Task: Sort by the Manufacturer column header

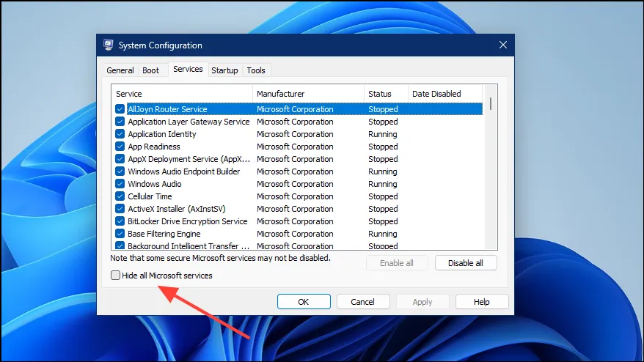Action: [x=308, y=94]
